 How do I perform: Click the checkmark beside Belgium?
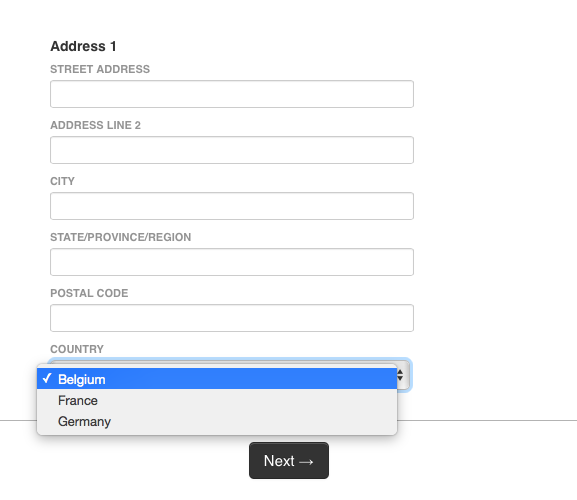pos(47,378)
